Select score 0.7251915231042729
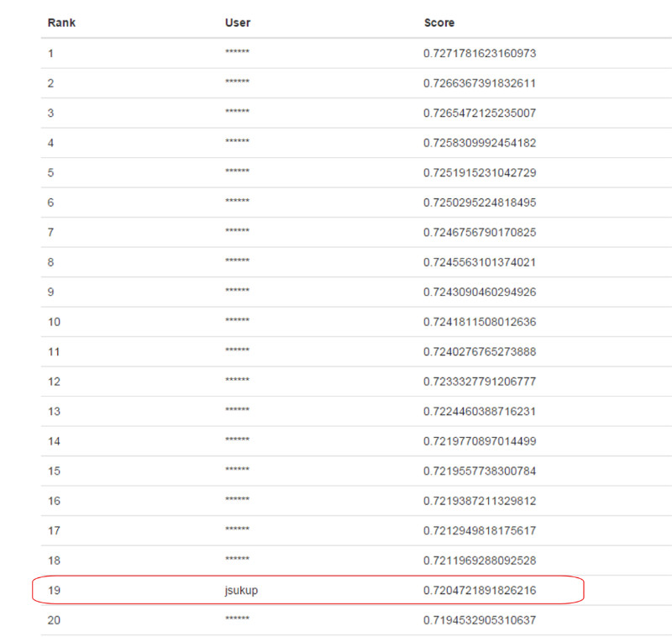 [480, 173]
